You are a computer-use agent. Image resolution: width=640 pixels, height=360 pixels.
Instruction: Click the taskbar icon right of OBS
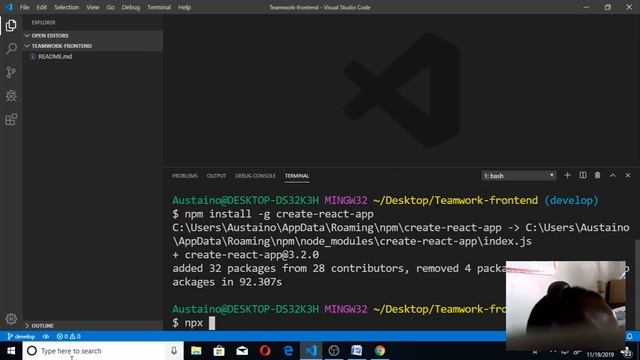pyautogui.click(x=357, y=351)
